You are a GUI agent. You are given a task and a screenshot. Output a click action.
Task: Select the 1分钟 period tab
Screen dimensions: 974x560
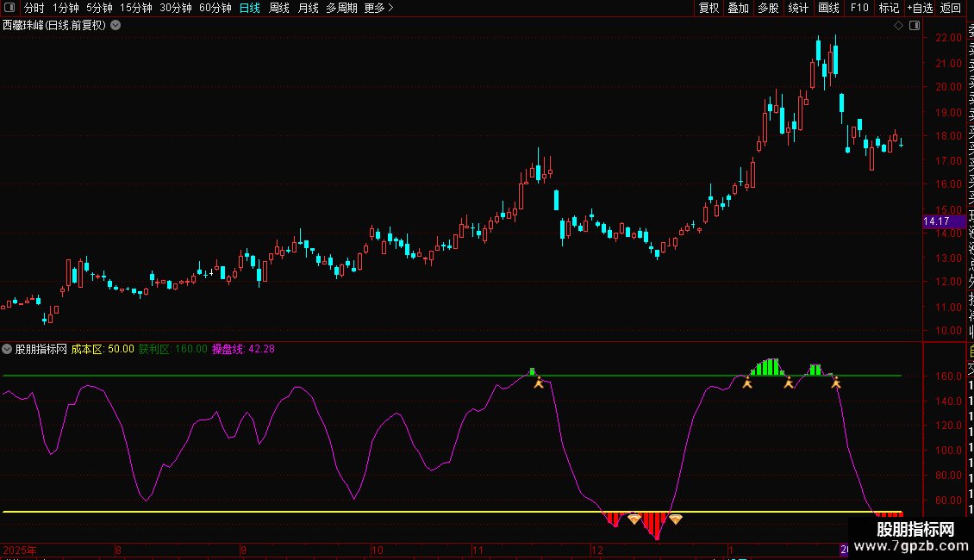66,8
